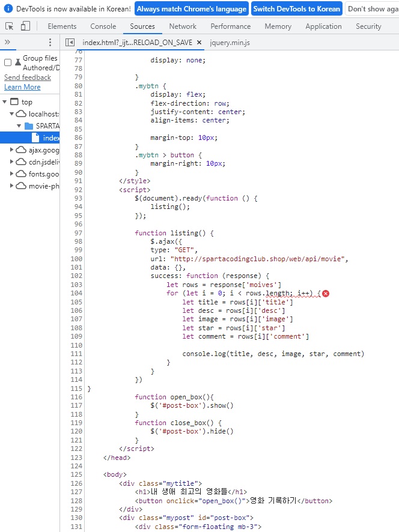Click 'function open_box()' declaration text
Viewport: 399px width, 532px height.
pos(174,397)
